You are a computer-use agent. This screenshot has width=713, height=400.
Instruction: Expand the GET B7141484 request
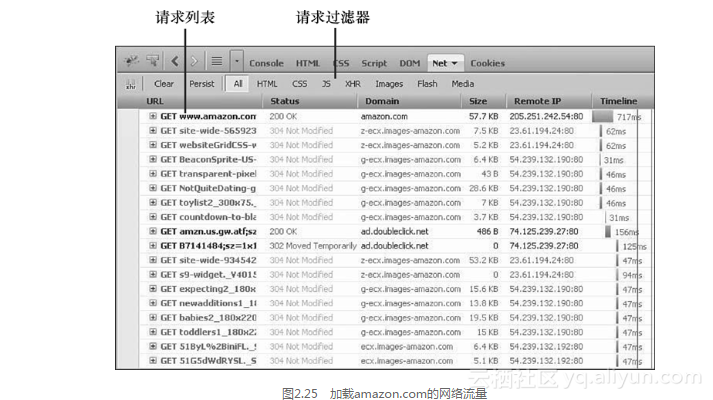pyautogui.click(x=153, y=245)
